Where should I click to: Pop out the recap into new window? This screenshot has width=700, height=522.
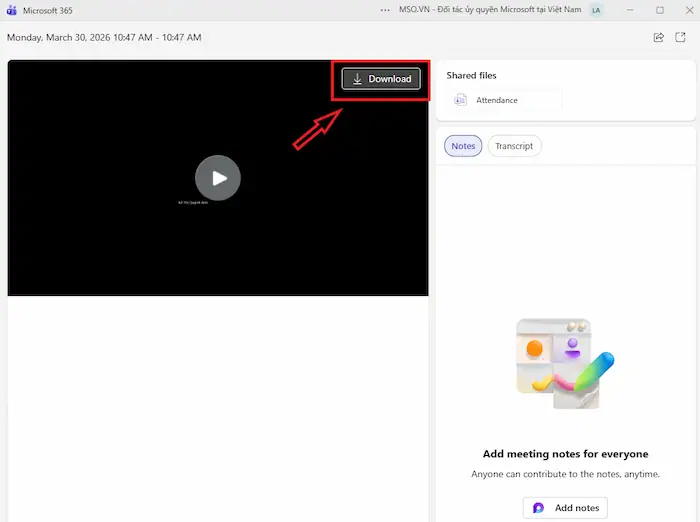coord(681,37)
